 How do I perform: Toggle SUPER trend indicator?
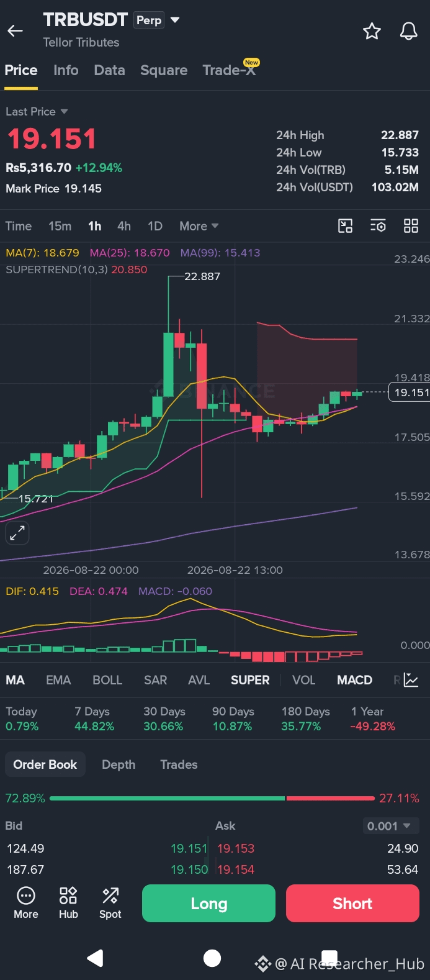[x=250, y=680]
